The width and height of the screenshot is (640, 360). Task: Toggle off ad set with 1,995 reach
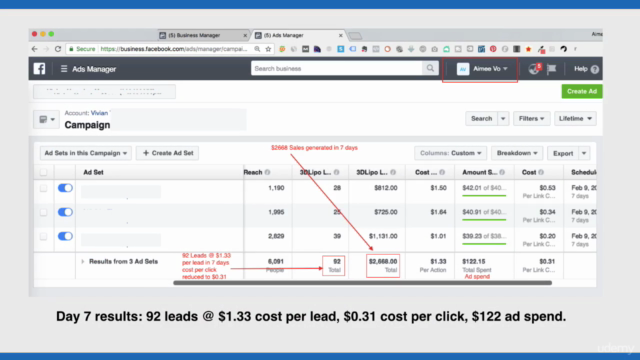65,212
